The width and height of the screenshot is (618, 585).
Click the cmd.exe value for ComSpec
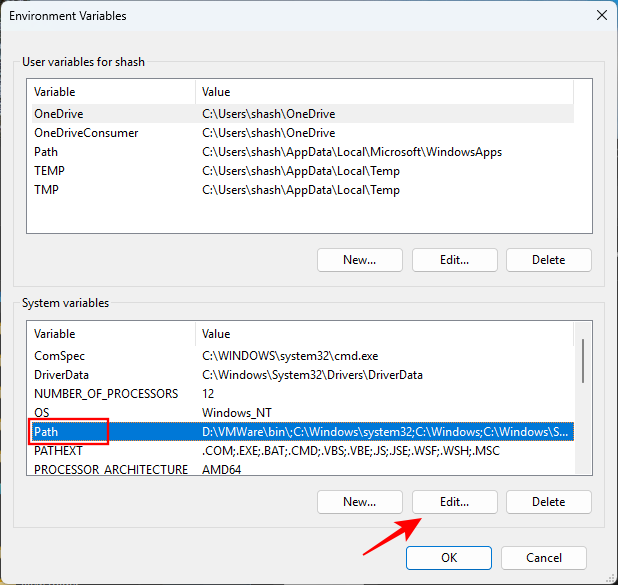(290, 356)
